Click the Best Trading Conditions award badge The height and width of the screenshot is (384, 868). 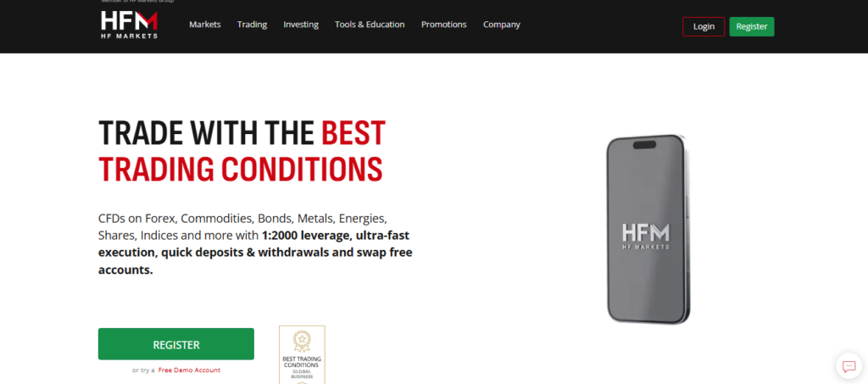pos(302,354)
